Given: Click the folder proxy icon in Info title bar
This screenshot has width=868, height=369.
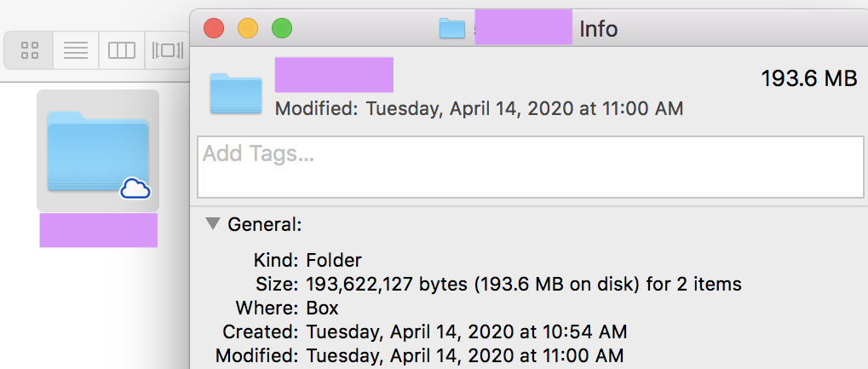Looking at the screenshot, I should (x=452, y=28).
